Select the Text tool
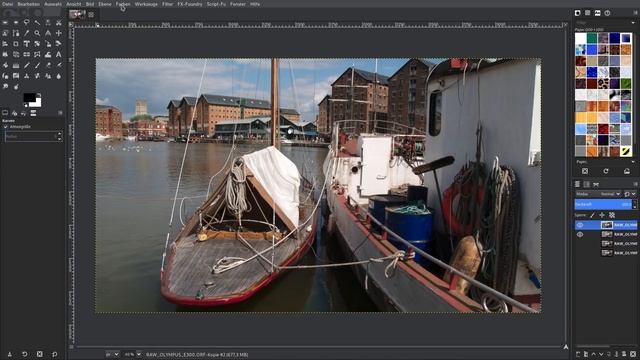This screenshot has height=360, width=640. click(x=59, y=55)
